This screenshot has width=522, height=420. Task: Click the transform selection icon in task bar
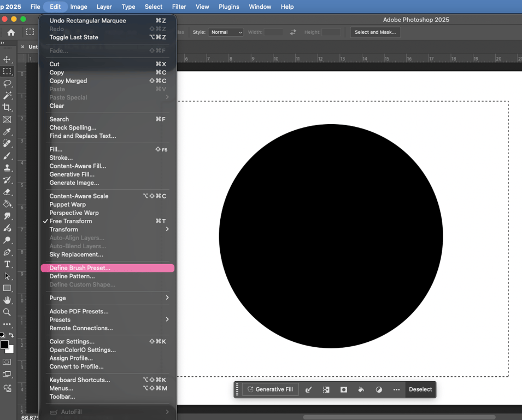[326, 389]
